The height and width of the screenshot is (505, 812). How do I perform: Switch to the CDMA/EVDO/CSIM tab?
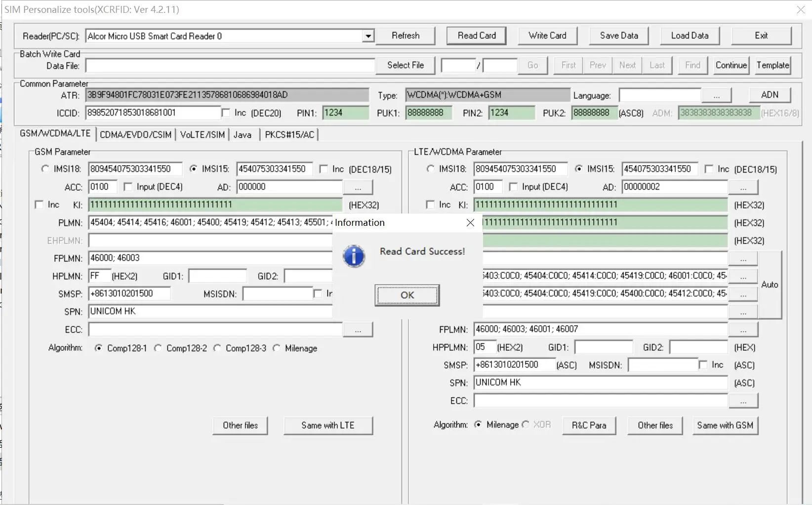click(x=135, y=134)
